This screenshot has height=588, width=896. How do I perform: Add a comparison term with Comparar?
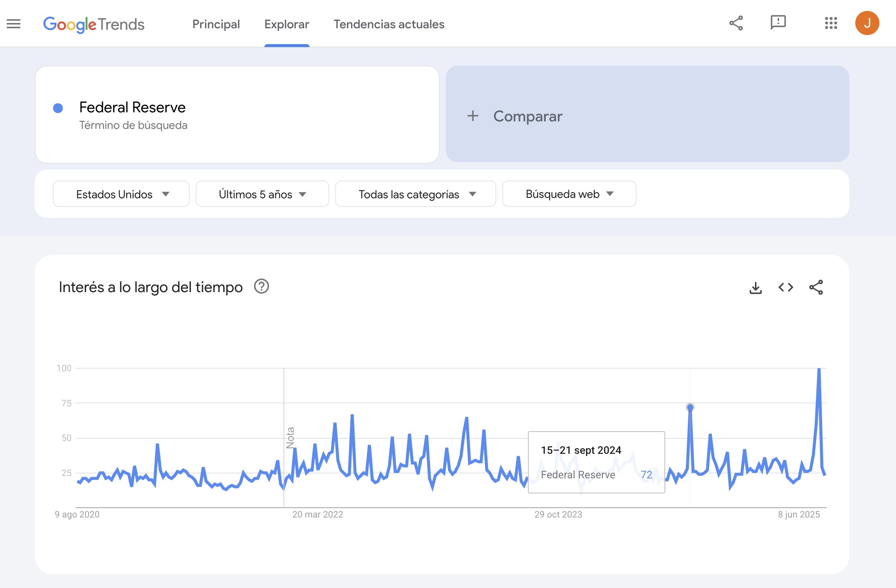647,114
